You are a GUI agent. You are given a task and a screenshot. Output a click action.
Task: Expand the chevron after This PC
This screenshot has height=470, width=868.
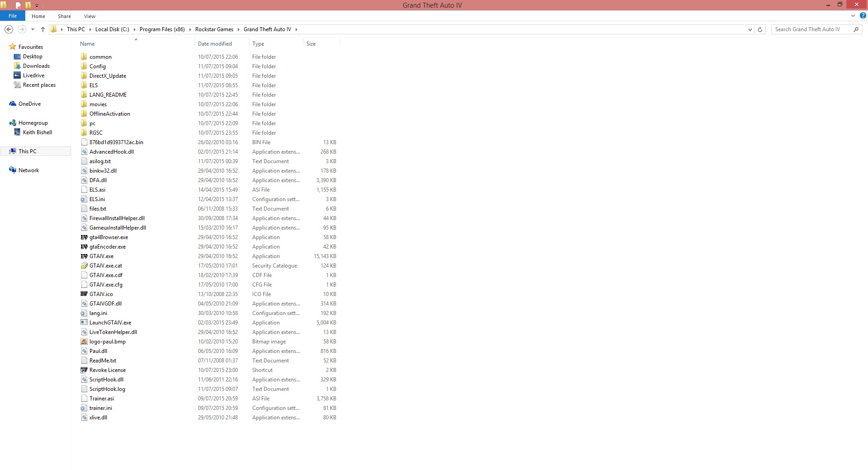click(90, 29)
